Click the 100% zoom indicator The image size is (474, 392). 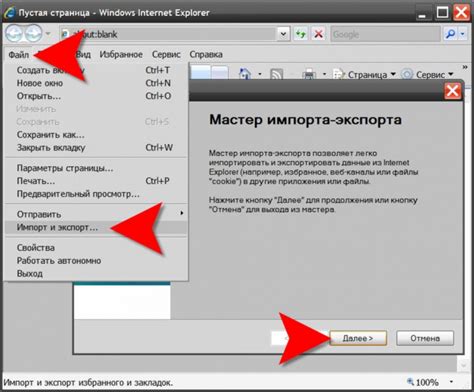point(423,382)
